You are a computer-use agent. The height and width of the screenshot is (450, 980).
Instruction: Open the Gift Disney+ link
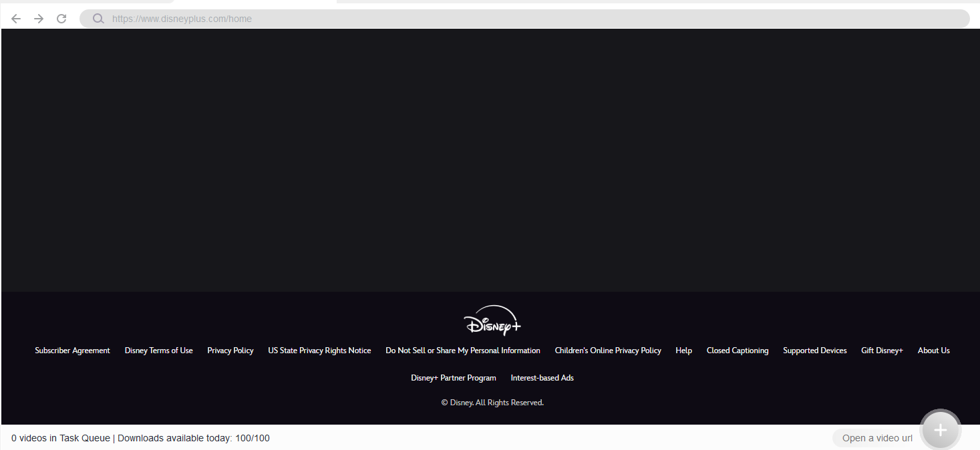point(882,351)
